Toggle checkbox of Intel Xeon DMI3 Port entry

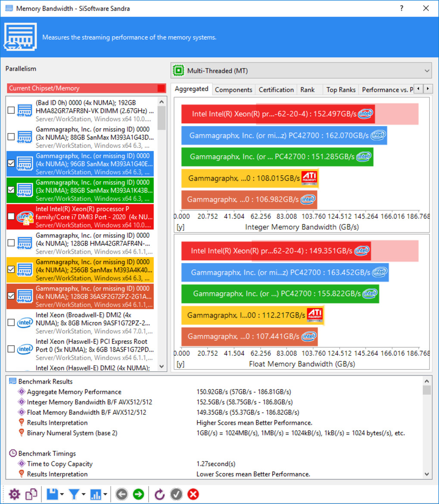click(x=11, y=216)
